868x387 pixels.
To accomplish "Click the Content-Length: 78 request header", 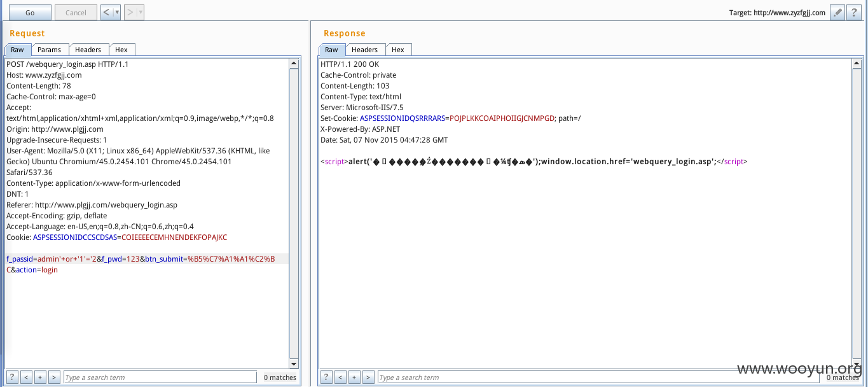I will (38, 86).
